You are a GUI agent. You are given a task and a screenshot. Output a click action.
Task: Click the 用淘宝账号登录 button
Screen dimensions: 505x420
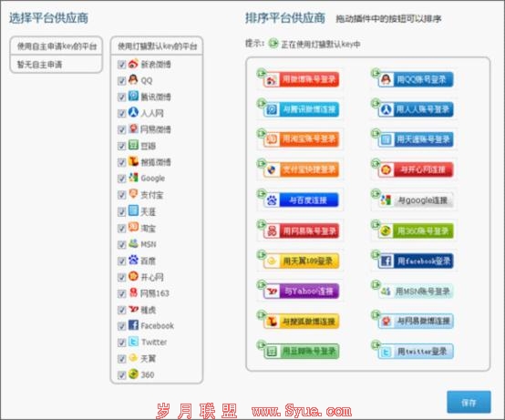(x=301, y=139)
